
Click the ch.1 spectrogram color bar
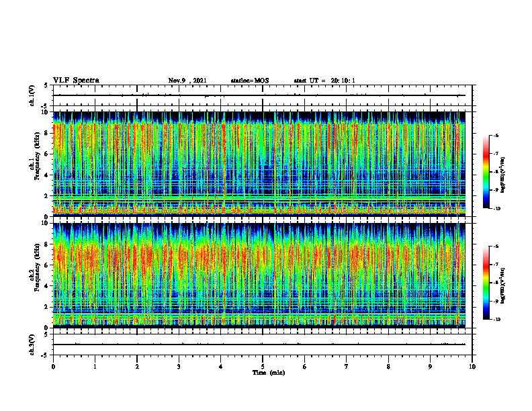click(486, 172)
